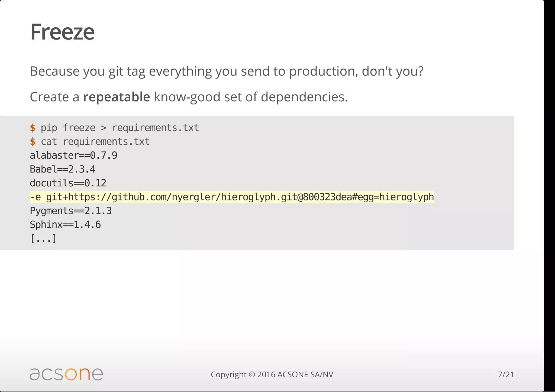Click the line Babel==2.3.4

[x=63, y=169]
